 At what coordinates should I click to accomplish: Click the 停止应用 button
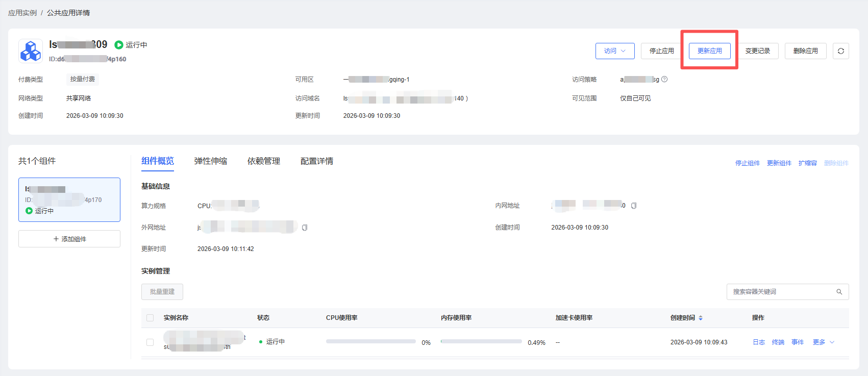pos(661,51)
